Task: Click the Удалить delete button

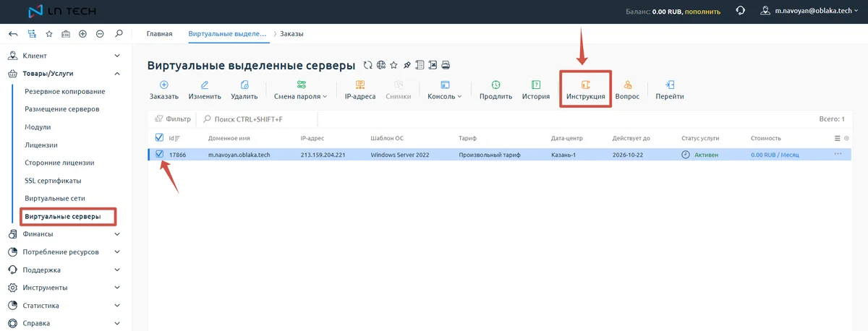Action: pyautogui.click(x=244, y=90)
